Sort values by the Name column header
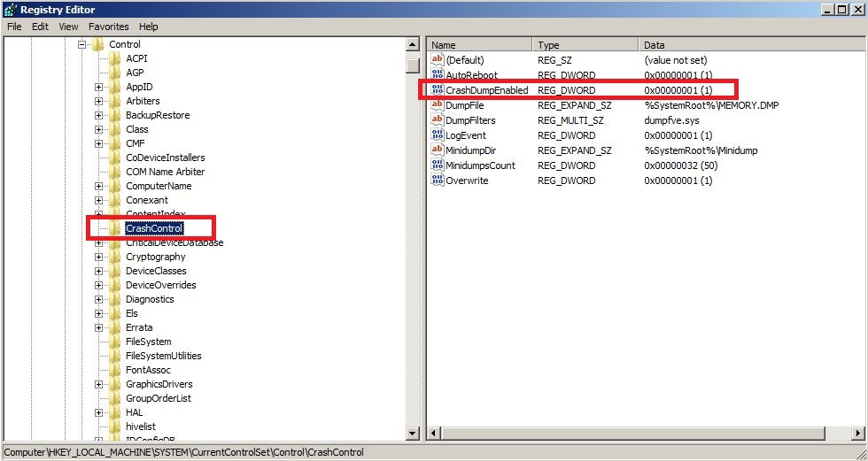The width and height of the screenshot is (868, 461). 480,45
